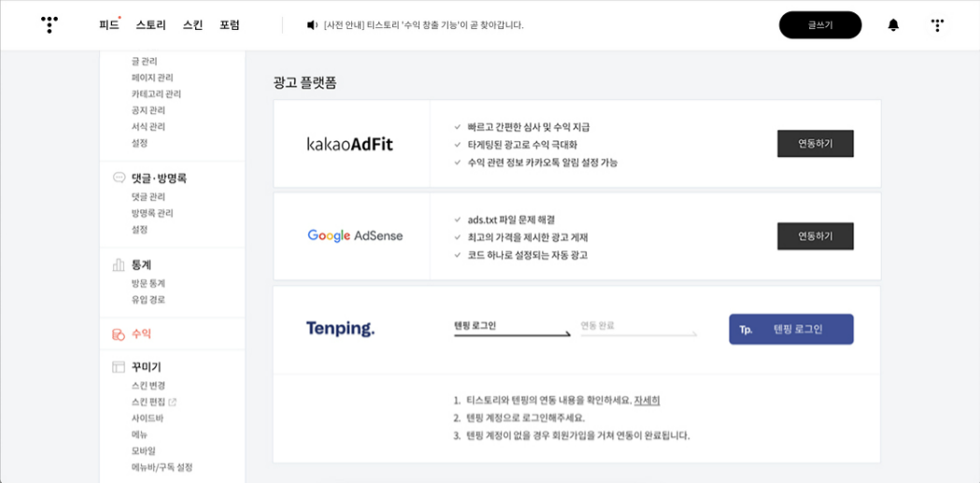Click the 통계 bar chart icon
980x483 pixels.
click(x=119, y=265)
